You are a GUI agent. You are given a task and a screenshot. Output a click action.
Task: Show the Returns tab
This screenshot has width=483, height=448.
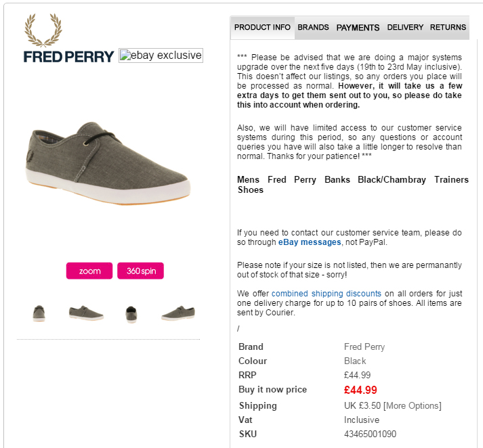(448, 28)
